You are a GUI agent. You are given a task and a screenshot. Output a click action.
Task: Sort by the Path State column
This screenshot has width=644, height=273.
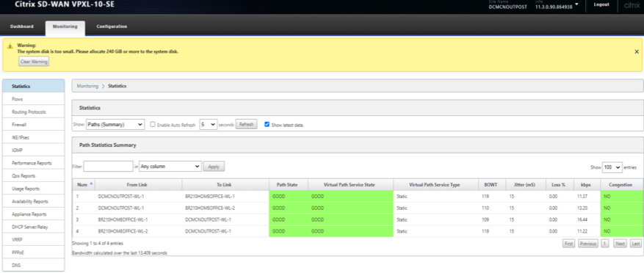click(x=289, y=185)
